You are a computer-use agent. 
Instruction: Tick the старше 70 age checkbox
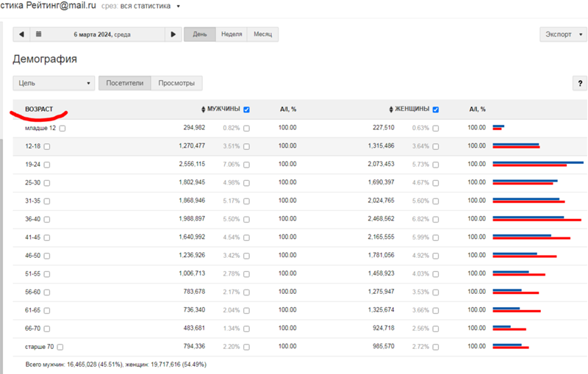[60, 347]
